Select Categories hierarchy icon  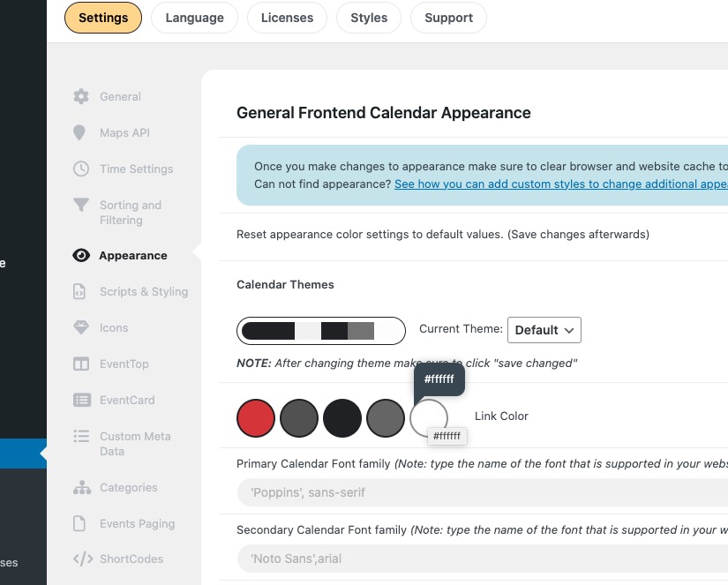[x=82, y=487]
